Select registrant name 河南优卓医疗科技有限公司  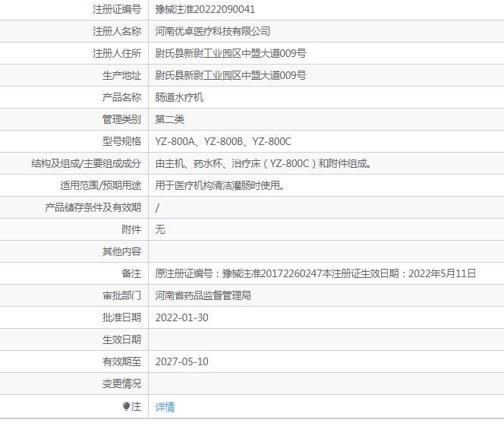tap(213, 31)
